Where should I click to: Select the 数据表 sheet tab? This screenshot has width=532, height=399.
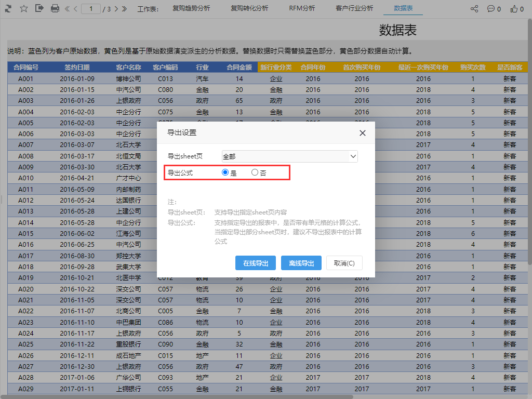403,8
